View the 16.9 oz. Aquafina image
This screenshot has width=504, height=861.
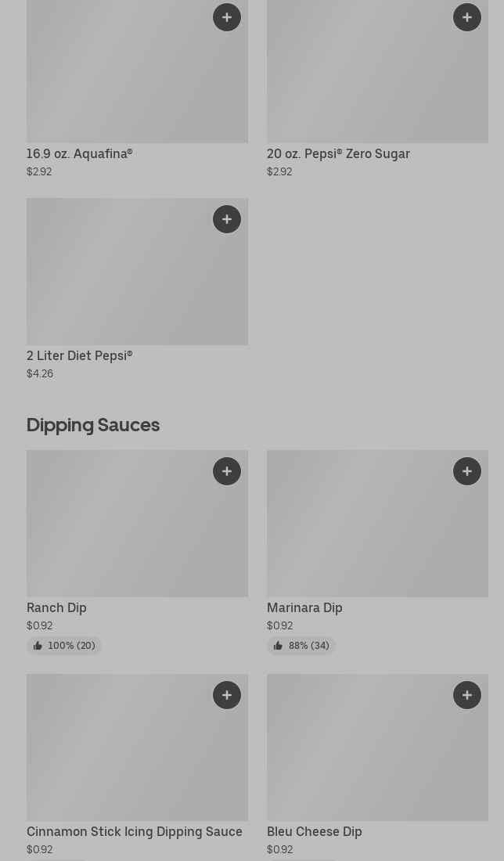(x=117, y=78)
